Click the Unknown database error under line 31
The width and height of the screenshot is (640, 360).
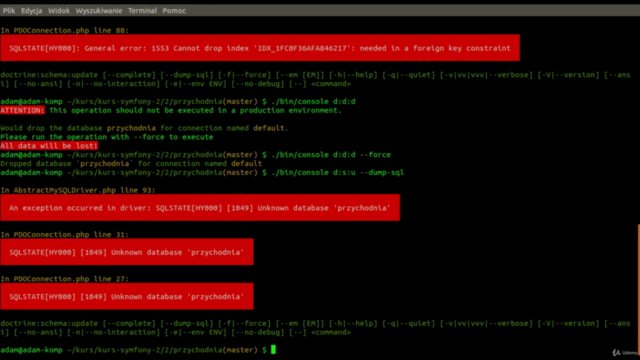pyautogui.click(x=127, y=252)
